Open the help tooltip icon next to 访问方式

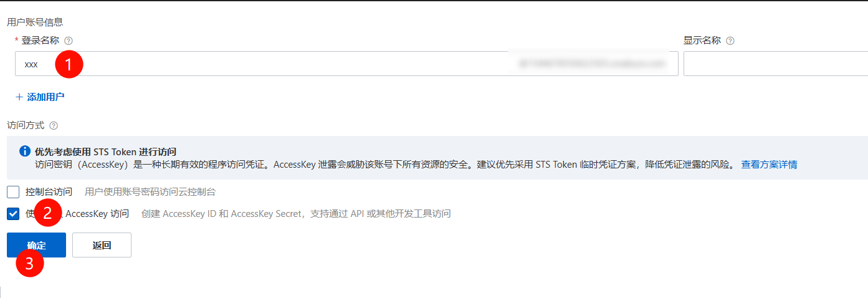click(54, 125)
